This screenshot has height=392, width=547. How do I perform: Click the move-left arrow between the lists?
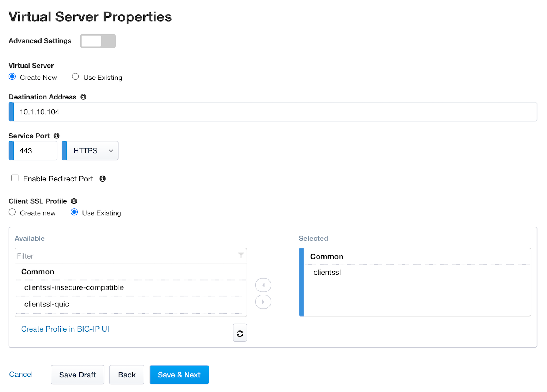point(263,285)
